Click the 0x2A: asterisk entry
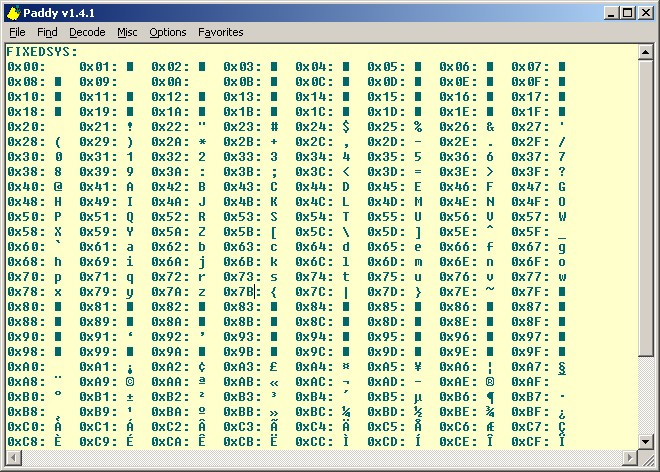 pyautogui.click(x=179, y=142)
